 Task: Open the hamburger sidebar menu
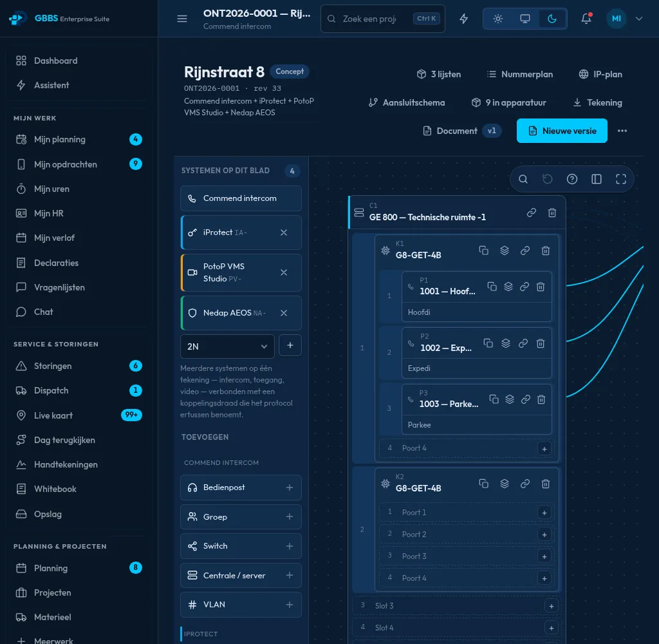[182, 19]
